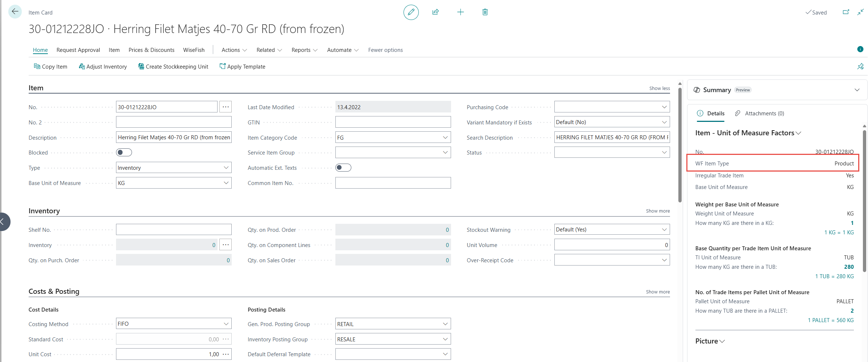868x362 pixels.
Task: Enable Automatic Ext. Texts toggle
Action: tap(343, 168)
